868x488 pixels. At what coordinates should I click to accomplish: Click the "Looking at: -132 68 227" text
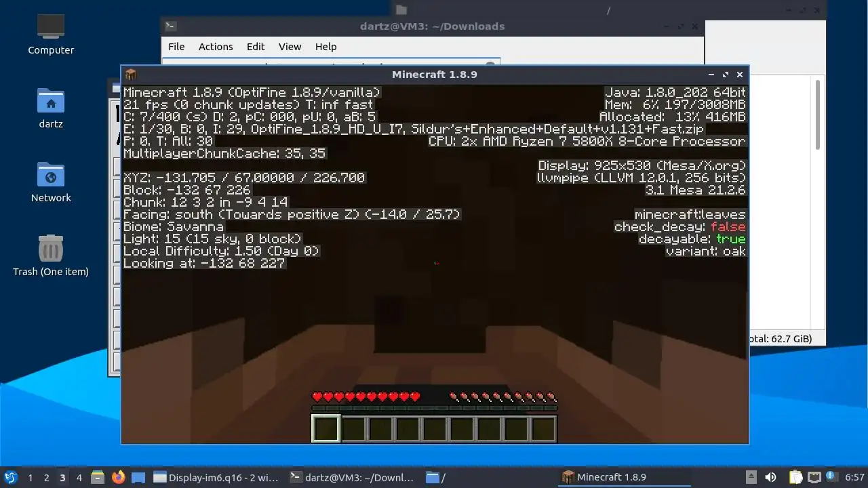coord(204,263)
